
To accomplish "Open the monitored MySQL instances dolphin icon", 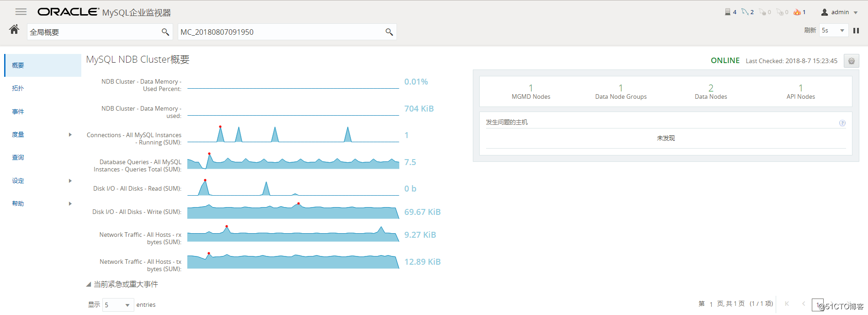I will (x=745, y=12).
